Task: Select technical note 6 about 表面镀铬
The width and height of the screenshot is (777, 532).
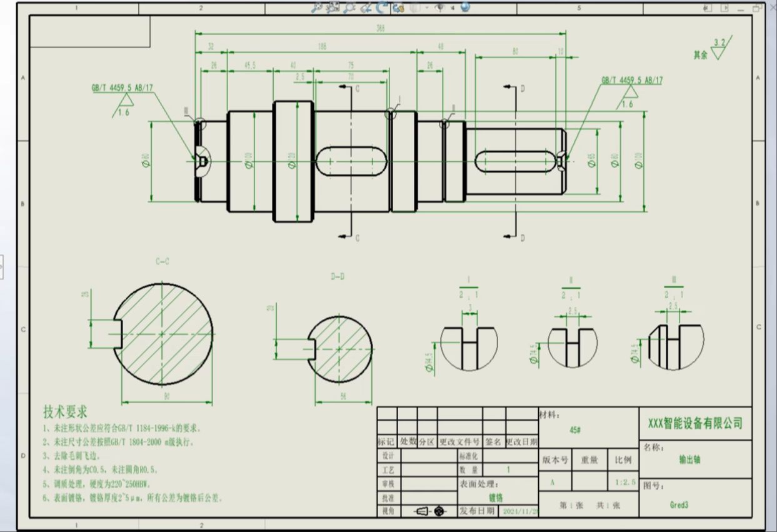Action: pos(133,498)
